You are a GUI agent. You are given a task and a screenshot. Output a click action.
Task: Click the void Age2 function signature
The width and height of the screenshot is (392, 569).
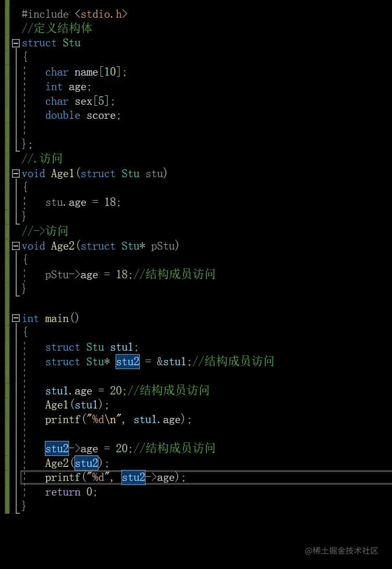[x=100, y=246]
